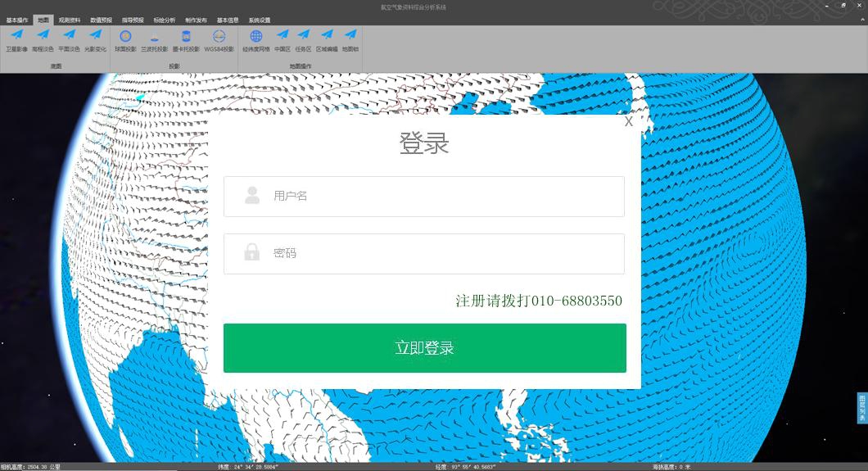Collapse the ribbon using the top-right arrow
The width and height of the screenshot is (868, 471).
click(861, 20)
